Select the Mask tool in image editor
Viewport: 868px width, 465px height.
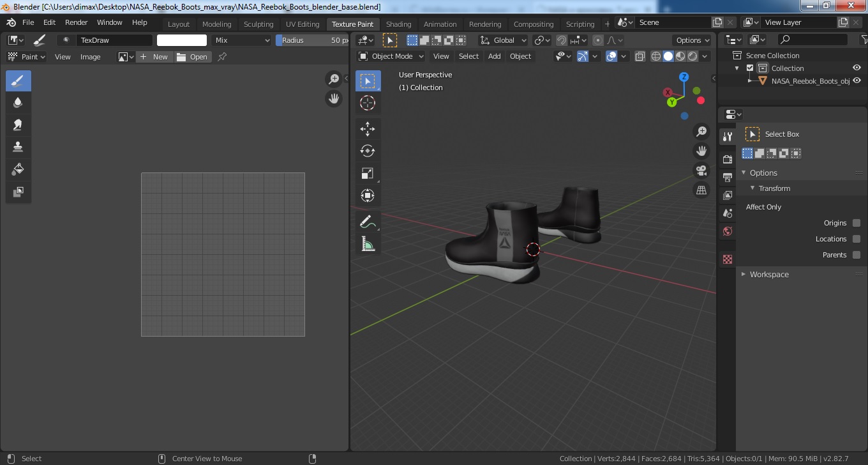coord(18,191)
